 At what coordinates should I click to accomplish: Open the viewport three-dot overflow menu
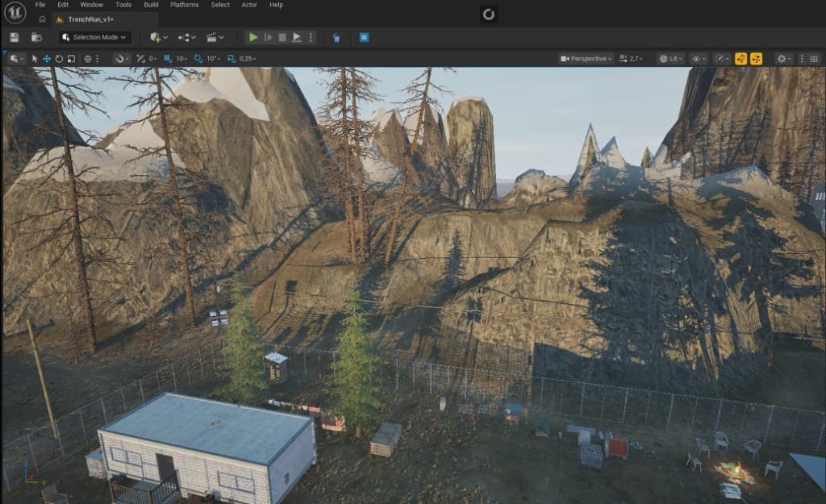[802, 58]
